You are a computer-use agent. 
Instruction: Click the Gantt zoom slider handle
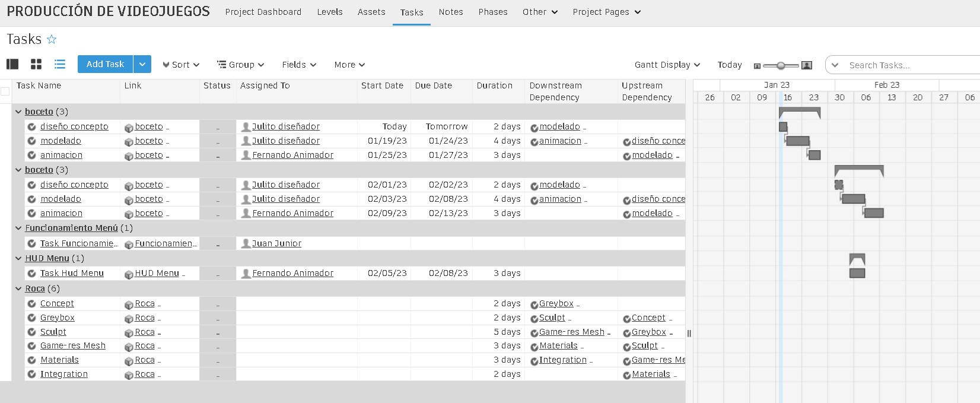pyautogui.click(x=781, y=65)
